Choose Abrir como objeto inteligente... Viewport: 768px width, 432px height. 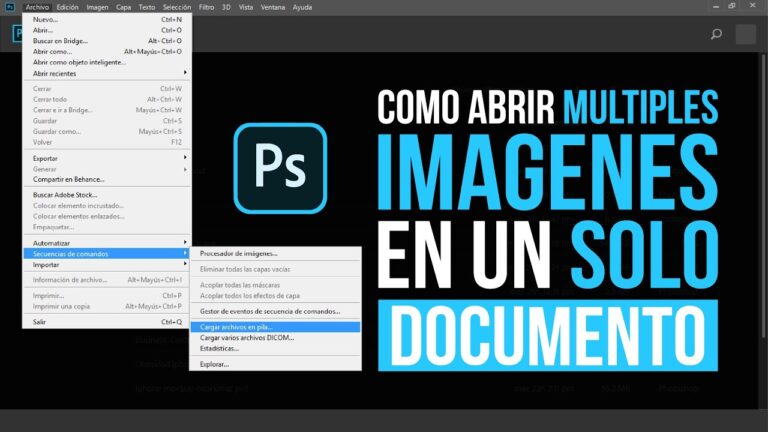click(x=107, y=62)
